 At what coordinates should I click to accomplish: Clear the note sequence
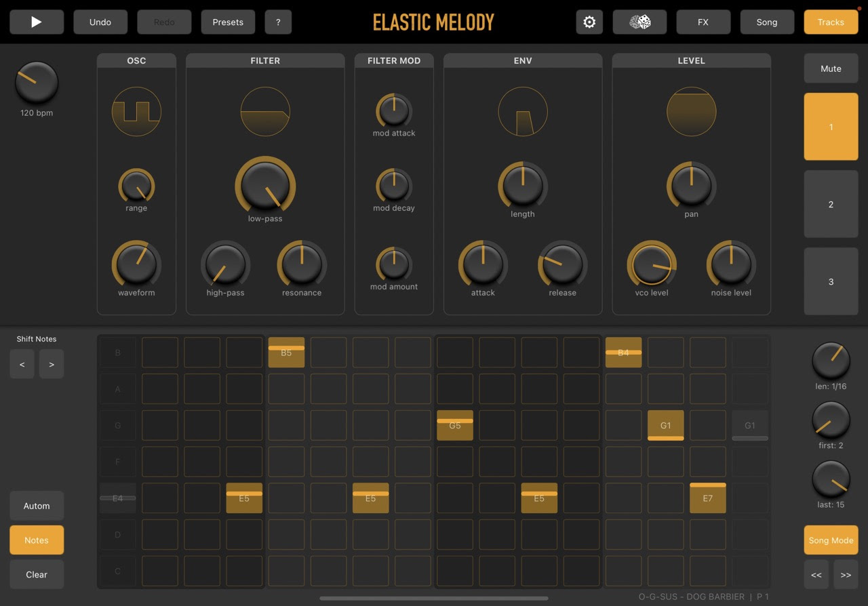tap(37, 574)
